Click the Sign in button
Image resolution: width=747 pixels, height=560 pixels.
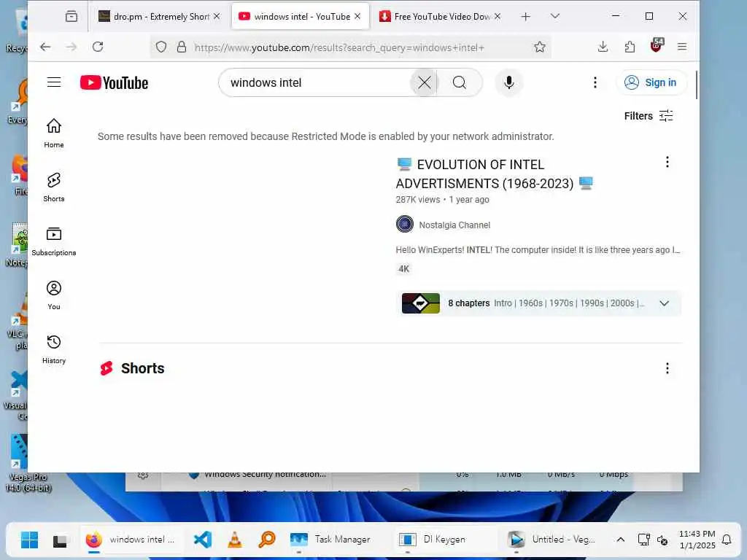click(651, 82)
